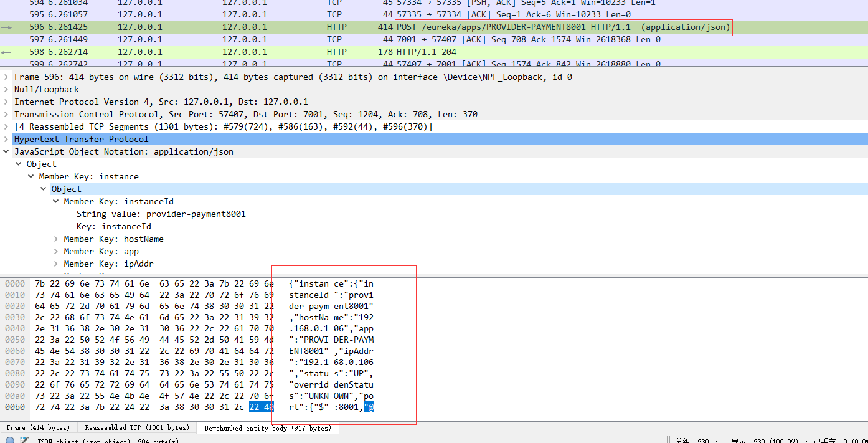Click ASCII text ","statu s":"UP",
868x443 pixels.
click(331, 373)
